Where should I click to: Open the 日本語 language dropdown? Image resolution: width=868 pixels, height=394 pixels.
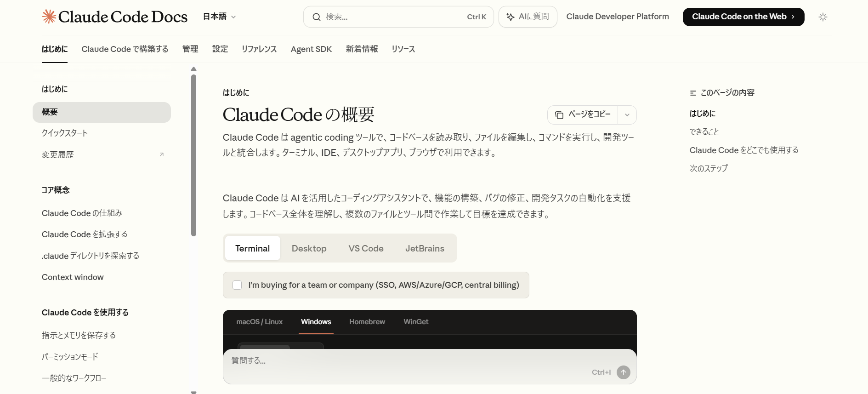pos(219,17)
